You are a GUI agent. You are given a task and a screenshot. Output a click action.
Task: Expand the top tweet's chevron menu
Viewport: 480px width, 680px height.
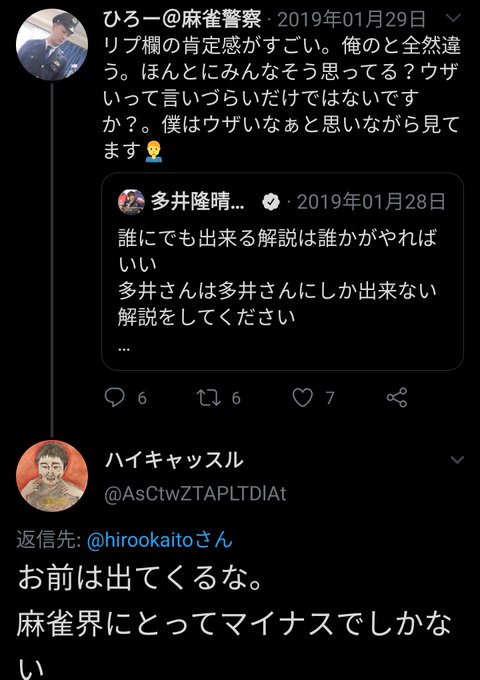453,18
